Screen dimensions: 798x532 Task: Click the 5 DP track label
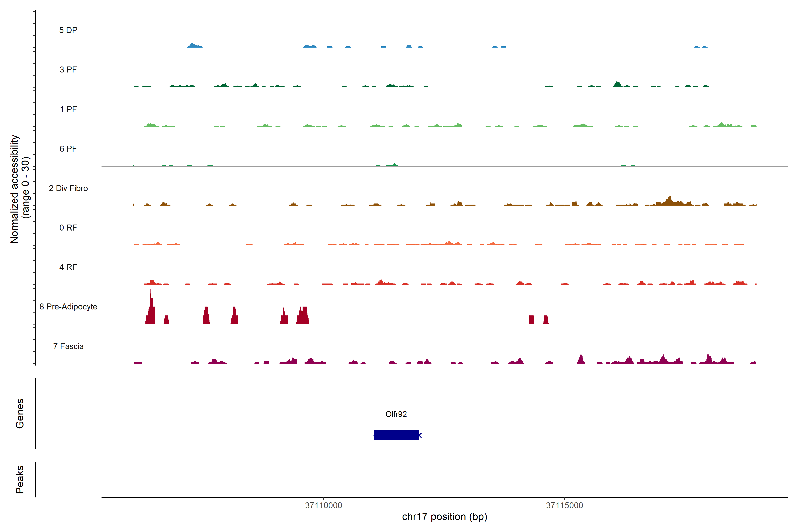coord(68,30)
